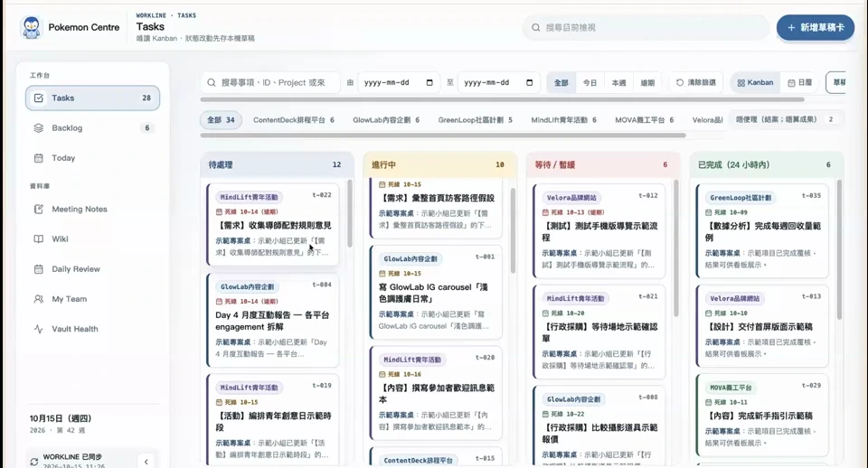Click the 新增草稿卡 button
Screen dimensions: 868x468
click(816, 27)
